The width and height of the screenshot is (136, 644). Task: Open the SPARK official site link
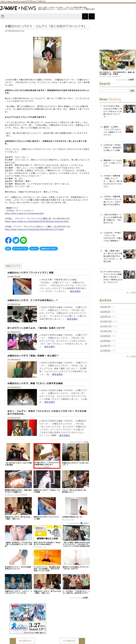coord(24,213)
